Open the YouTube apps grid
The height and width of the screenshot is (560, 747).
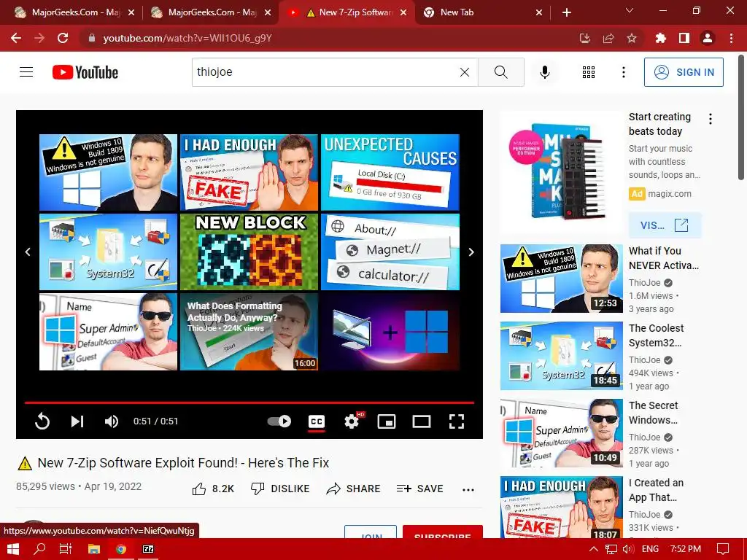589,72
